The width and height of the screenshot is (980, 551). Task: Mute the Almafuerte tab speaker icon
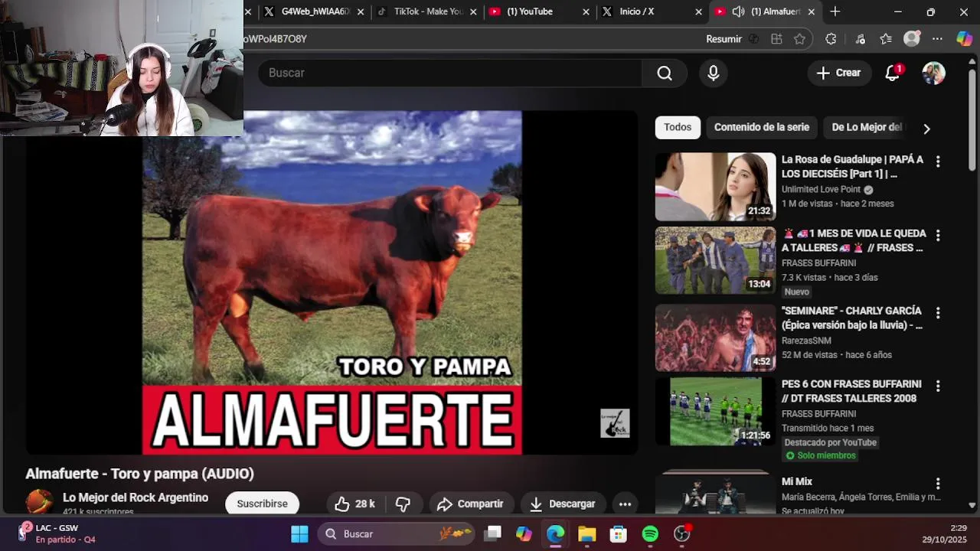click(x=738, y=11)
